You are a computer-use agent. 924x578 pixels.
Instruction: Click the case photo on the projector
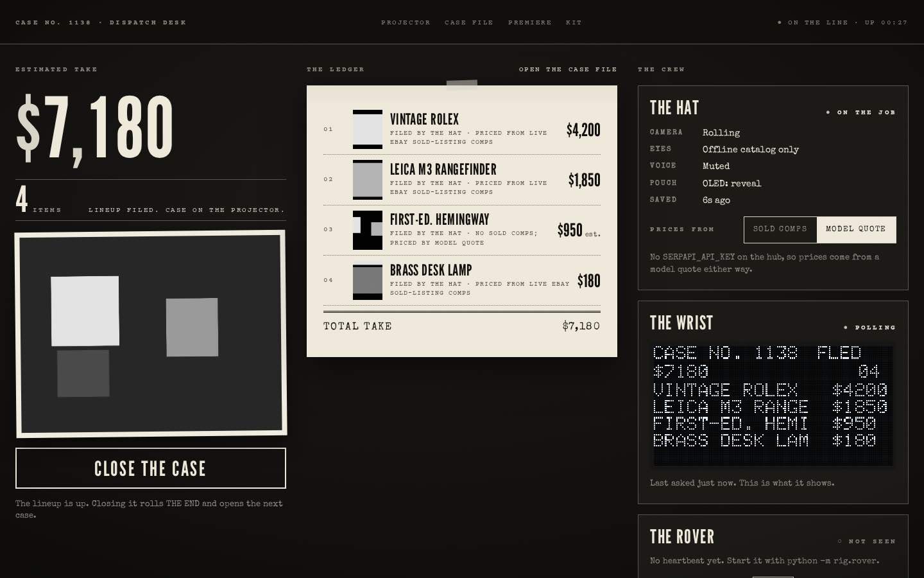click(151, 333)
